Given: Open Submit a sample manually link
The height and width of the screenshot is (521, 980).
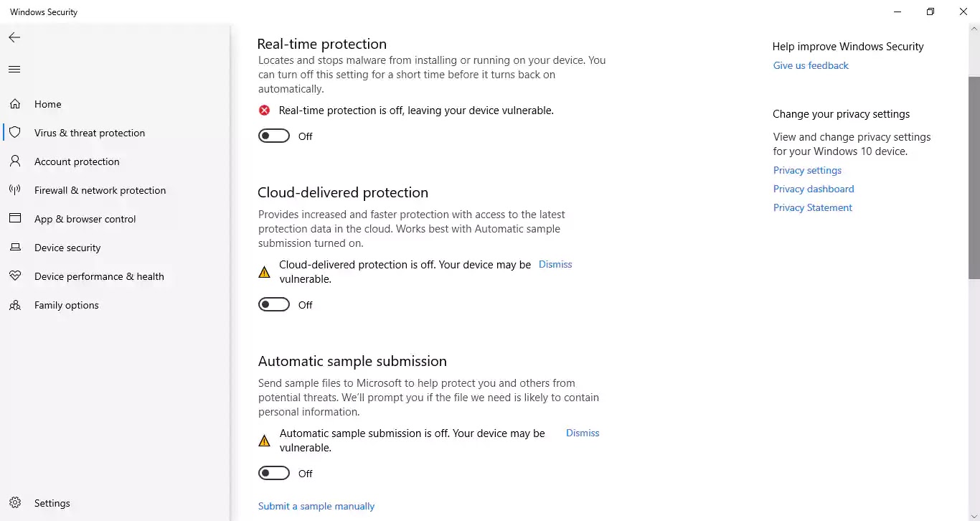Looking at the screenshot, I should pyautogui.click(x=316, y=506).
